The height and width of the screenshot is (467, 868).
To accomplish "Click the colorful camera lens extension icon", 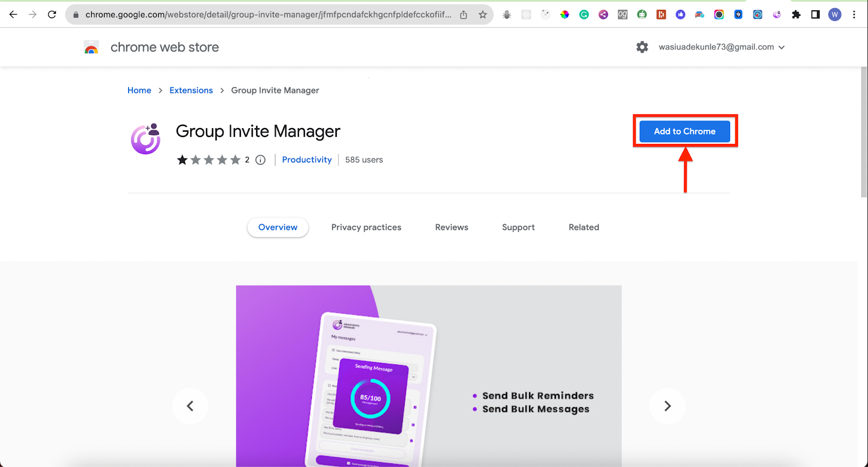I will tap(719, 15).
